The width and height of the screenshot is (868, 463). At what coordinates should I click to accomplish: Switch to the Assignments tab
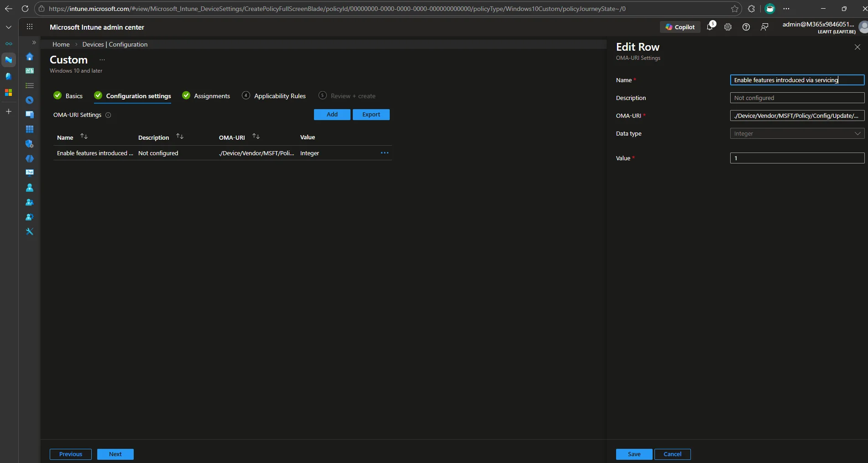pyautogui.click(x=211, y=96)
